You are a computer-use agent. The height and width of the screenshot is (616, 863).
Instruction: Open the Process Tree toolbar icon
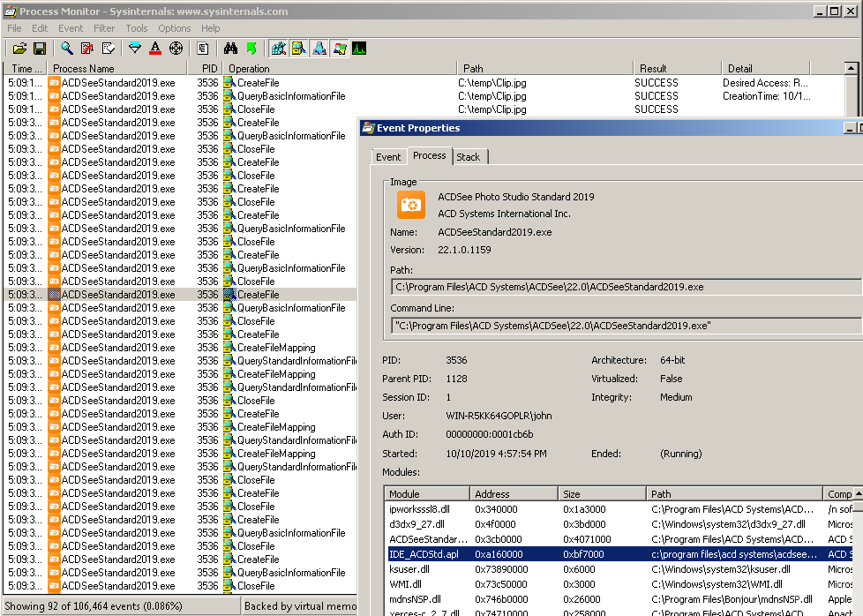(203, 49)
